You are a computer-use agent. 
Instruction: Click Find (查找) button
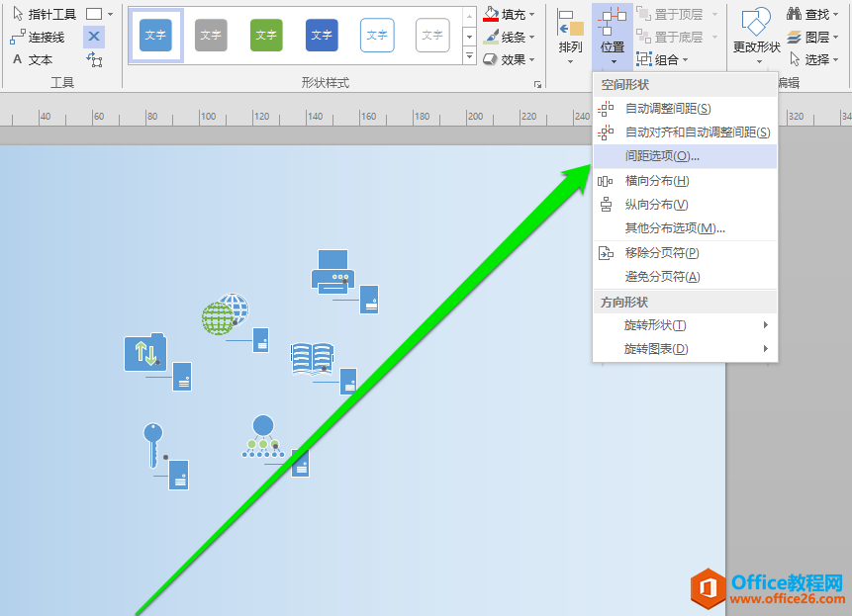pos(807,14)
